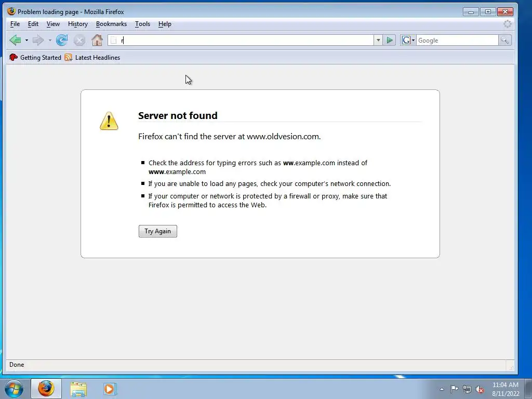Open the History menu

tap(78, 24)
